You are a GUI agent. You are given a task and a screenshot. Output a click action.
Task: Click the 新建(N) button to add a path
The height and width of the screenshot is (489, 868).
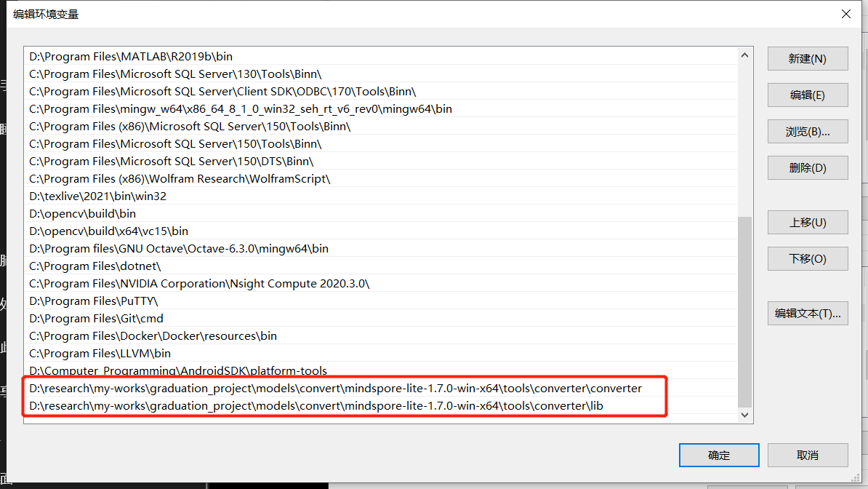pyautogui.click(x=807, y=58)
